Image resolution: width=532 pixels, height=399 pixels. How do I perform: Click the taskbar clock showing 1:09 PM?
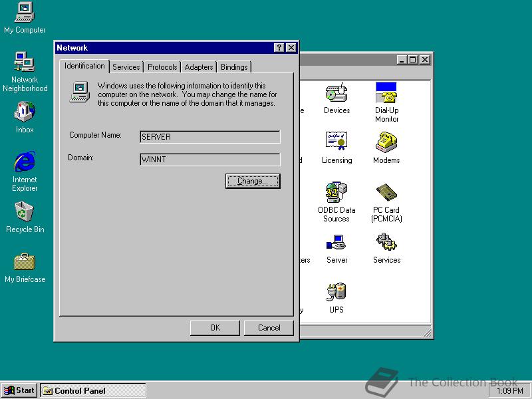pyautogui.click(x=509, y=391)
